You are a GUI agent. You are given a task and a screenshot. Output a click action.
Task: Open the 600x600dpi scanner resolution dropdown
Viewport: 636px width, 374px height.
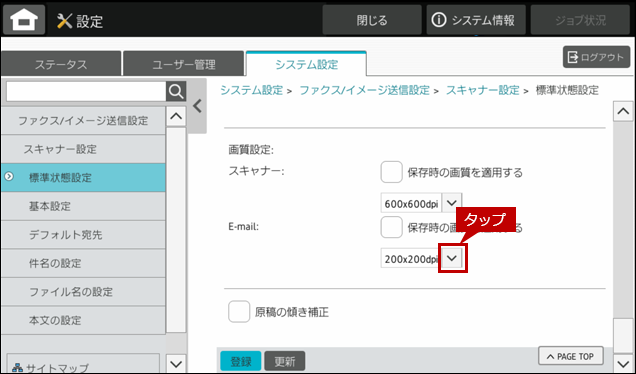pos(451,203)
